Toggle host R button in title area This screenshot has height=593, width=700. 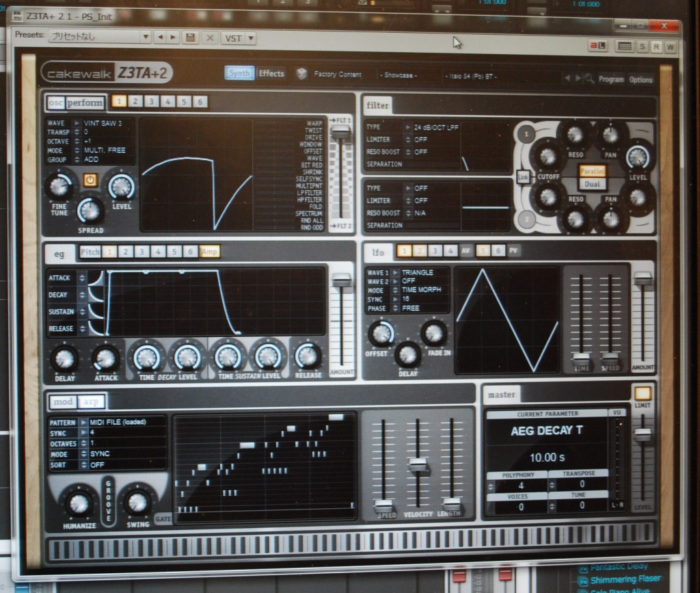tap(656, 47)
